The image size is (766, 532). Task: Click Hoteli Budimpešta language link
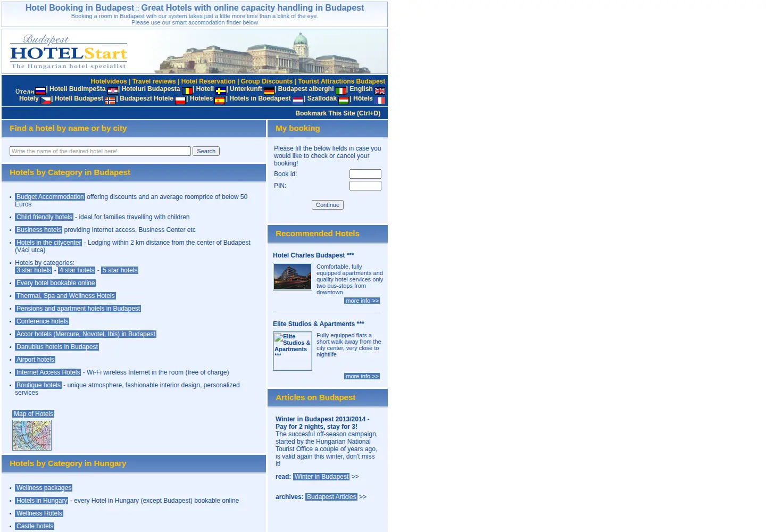(78, 89)
